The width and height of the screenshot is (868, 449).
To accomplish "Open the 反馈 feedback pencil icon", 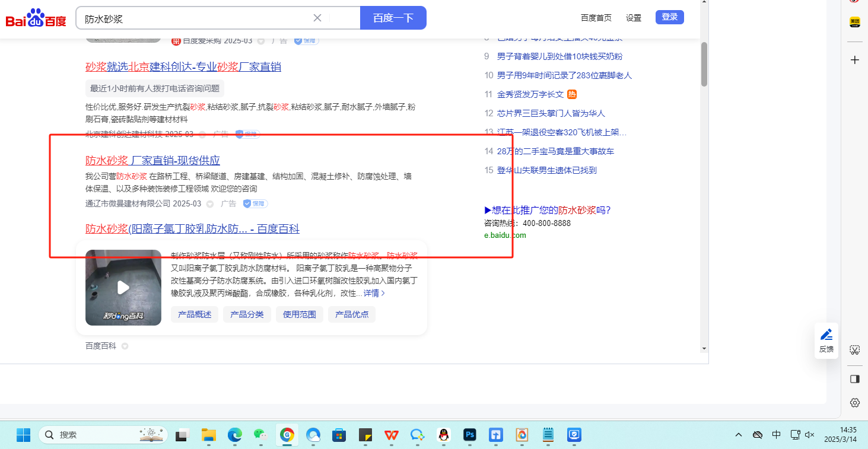I will [826, 335].
